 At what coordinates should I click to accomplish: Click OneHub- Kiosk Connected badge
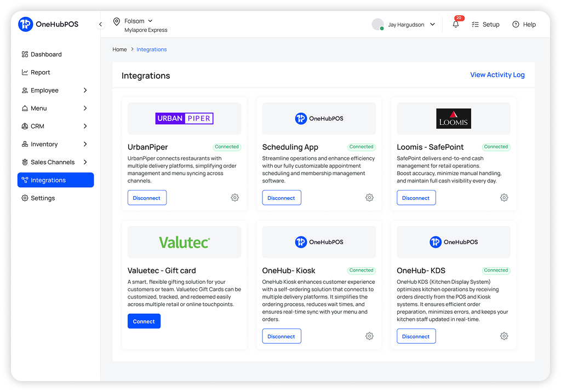362,270
